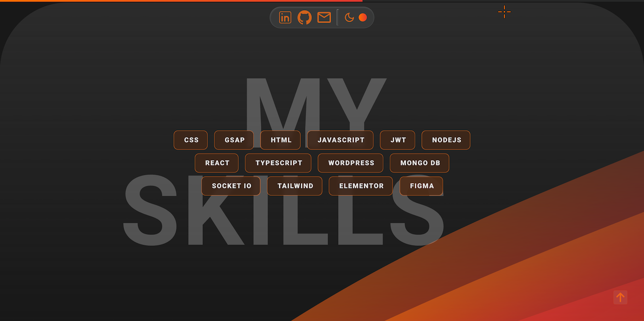This screenshot has width=644, height=321.
Task: Open the email contact icon
Action: click(324, 17)
